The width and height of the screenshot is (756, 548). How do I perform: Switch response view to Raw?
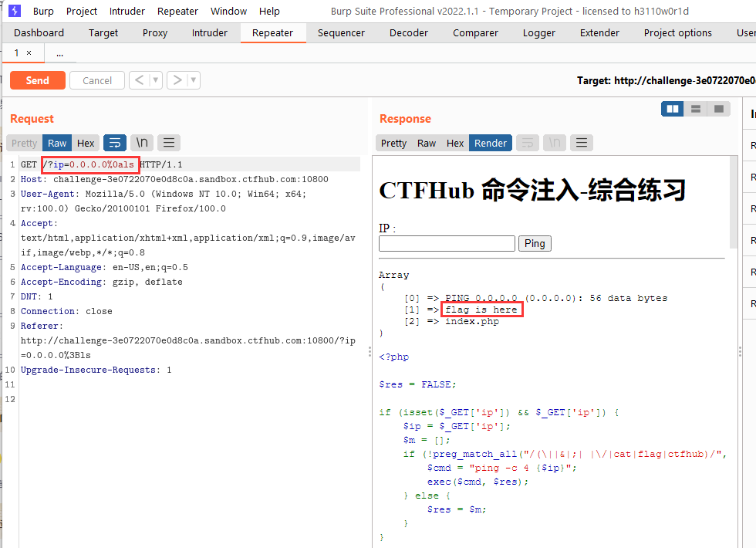[x=426, y=144]
